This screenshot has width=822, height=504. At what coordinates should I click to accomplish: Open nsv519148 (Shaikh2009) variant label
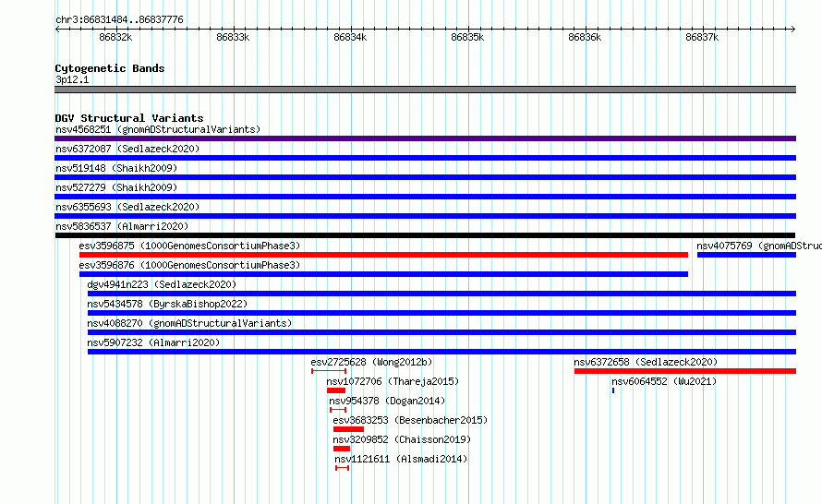coord(116,168)
